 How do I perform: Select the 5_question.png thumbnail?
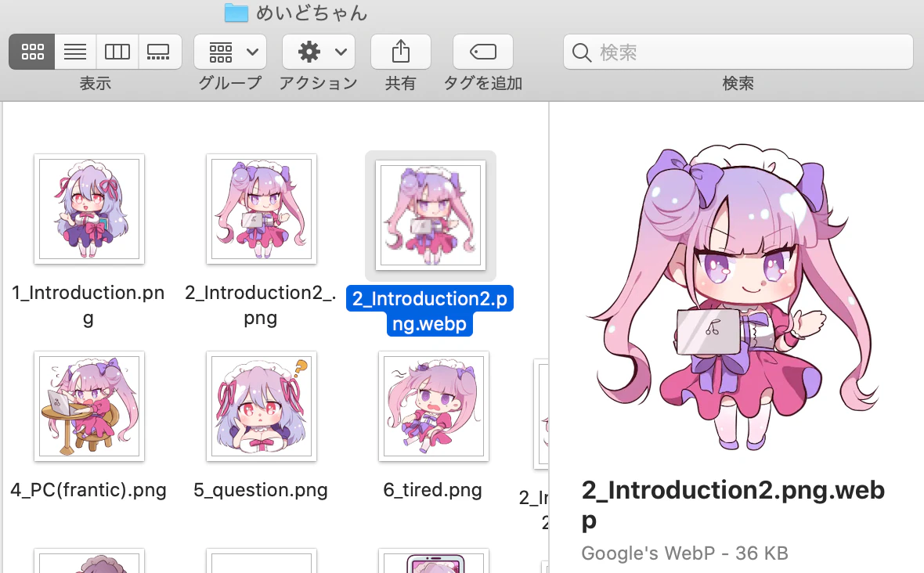[261, 406]
